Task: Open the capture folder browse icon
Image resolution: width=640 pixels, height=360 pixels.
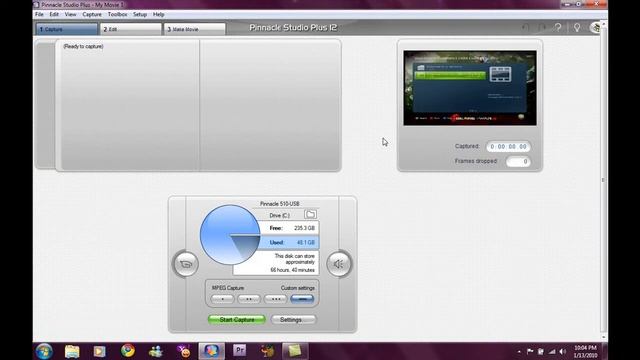Action: tap(310, 214)
